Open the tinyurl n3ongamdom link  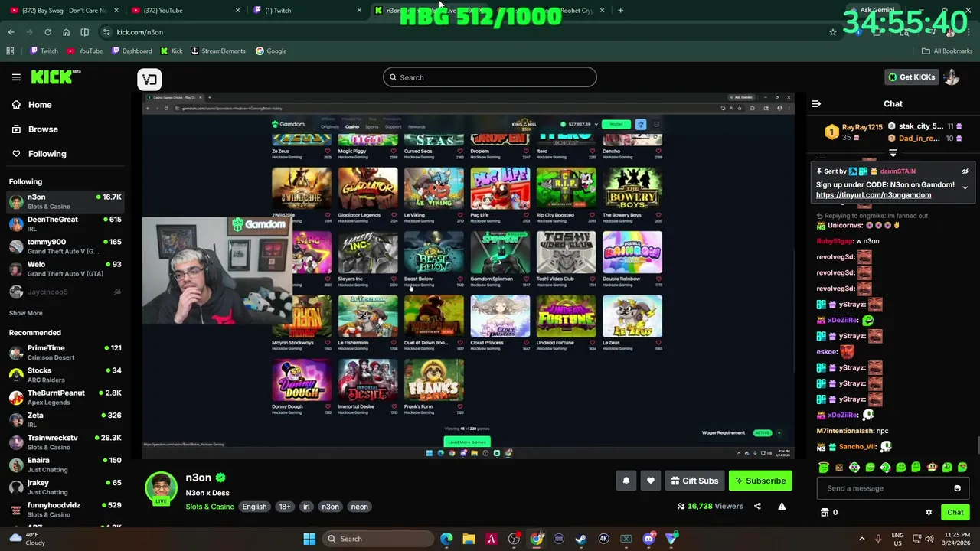874,195
